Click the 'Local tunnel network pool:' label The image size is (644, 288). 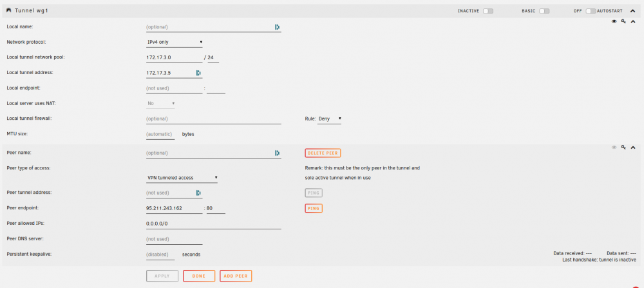point(35,57)
